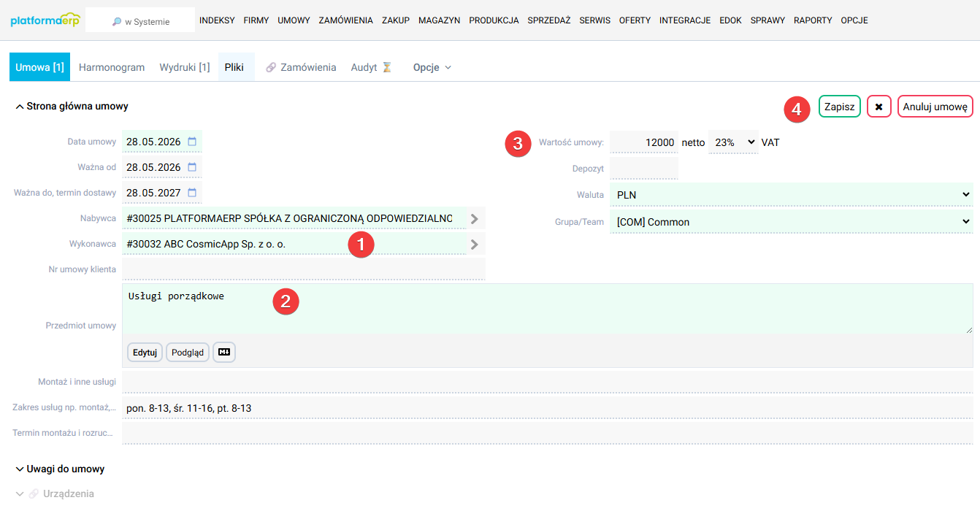Image resolution: width=980 pixels, height=511 pixels.
Task: Click the link icon beside Zamówienia tab
Action: tap(271, 67)
